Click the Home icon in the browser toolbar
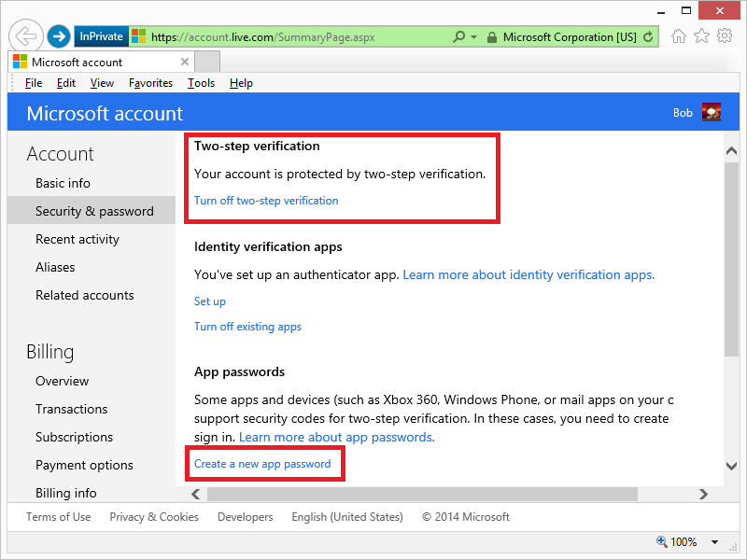Viewport: 747px width, 560px height. tap(679, 36)
